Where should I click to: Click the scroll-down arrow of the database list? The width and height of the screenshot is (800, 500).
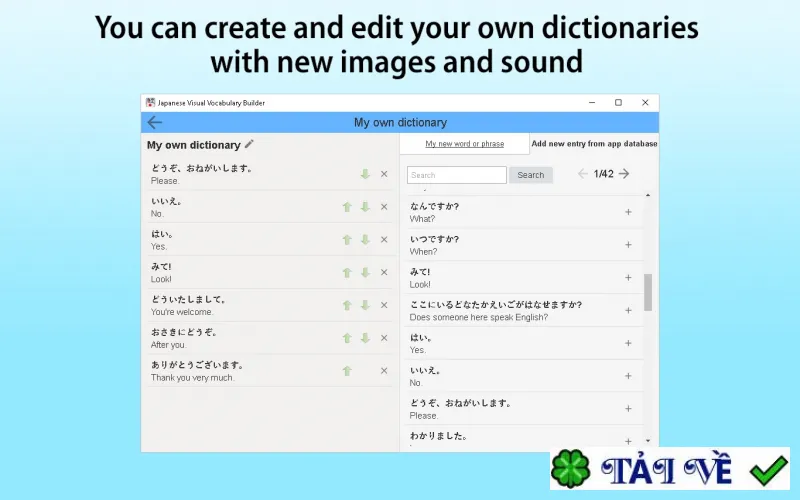point(648,440)
